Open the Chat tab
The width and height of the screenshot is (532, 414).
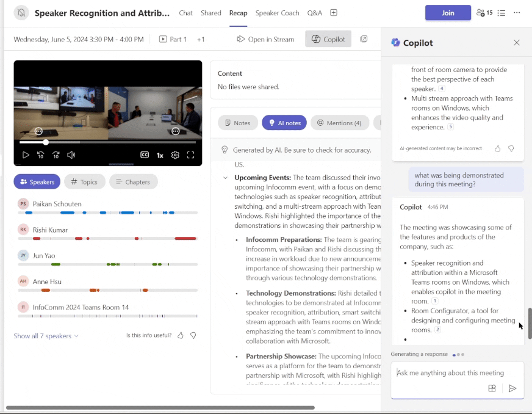coord(185,13)
